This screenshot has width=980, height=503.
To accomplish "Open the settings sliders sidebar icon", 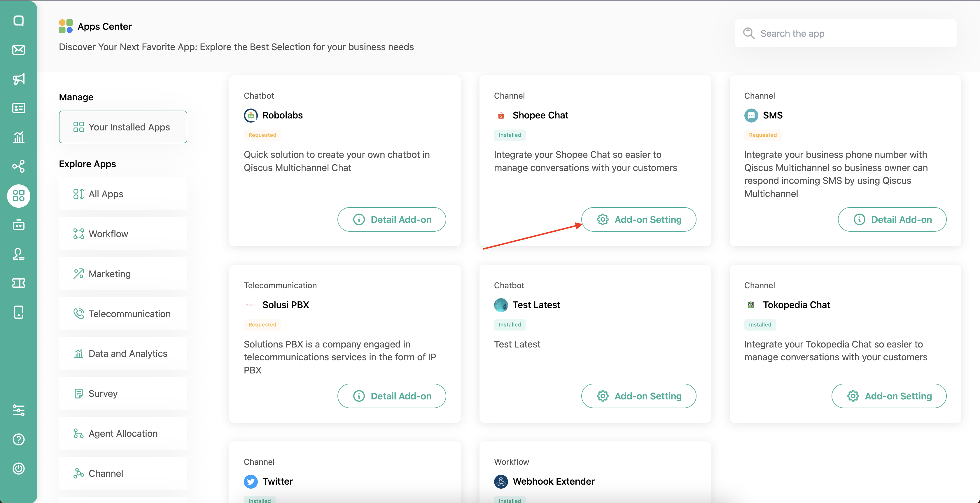I will [19, 410].
